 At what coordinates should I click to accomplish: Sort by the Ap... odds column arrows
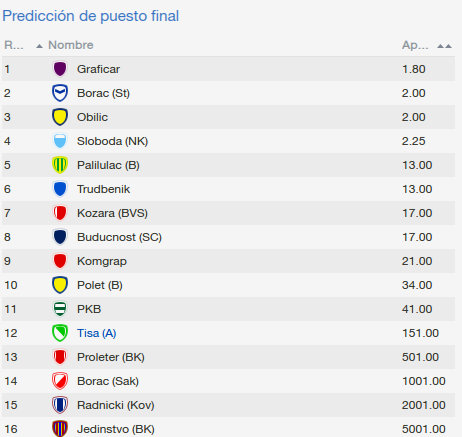coord(444,46)
